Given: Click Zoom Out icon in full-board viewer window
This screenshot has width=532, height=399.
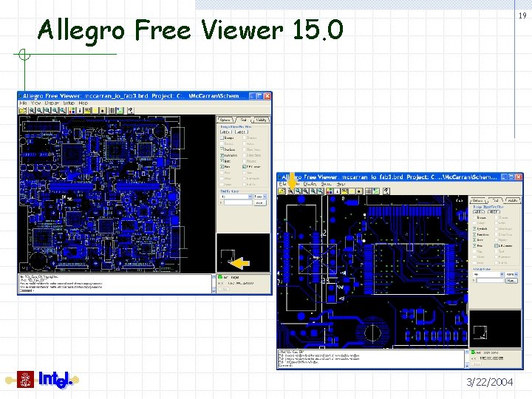Looking at the screenshot, I should 54,110.
